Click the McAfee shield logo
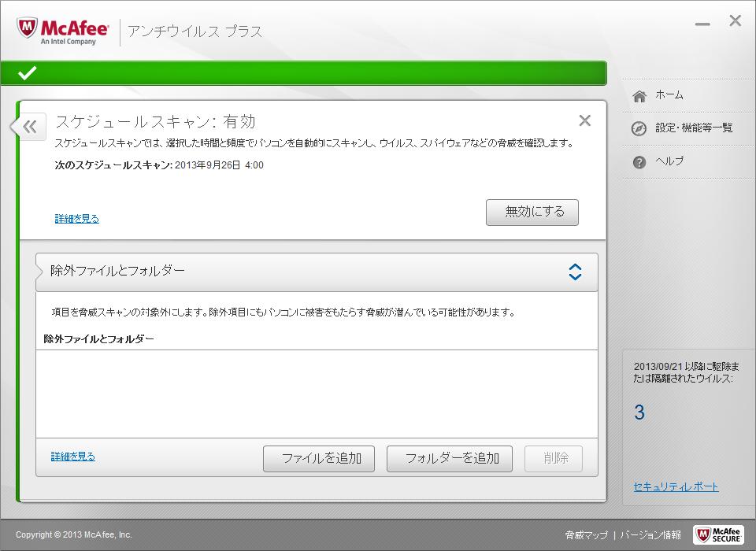756x551 pixels. point(27,28)
